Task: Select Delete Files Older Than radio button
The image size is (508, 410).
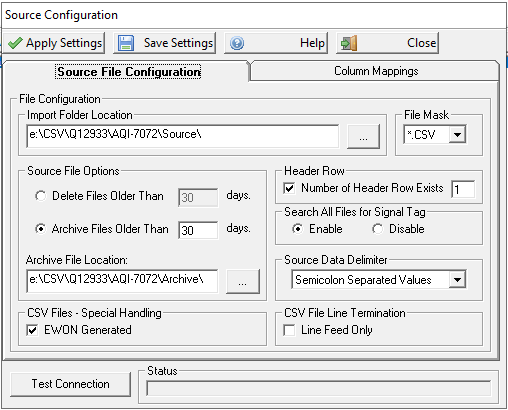Action: [41, 196]
